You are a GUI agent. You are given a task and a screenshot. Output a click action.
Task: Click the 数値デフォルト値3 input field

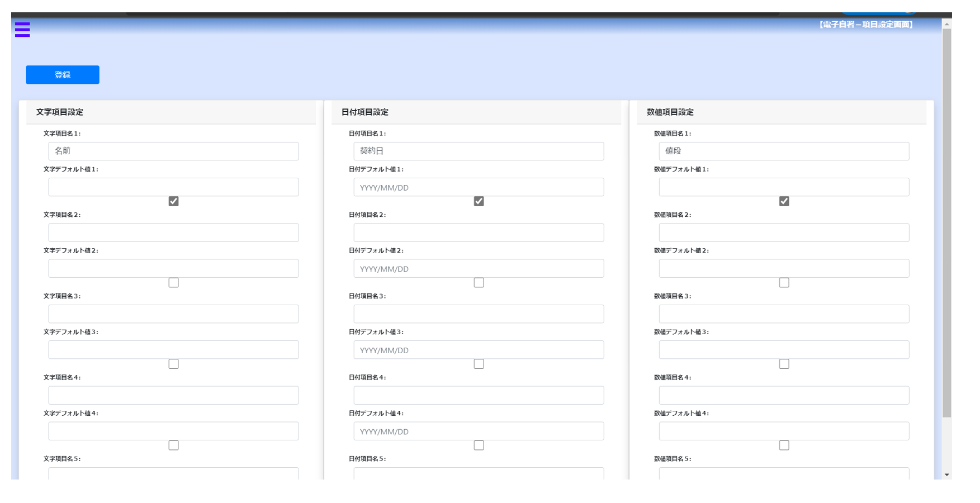(784, 350)
